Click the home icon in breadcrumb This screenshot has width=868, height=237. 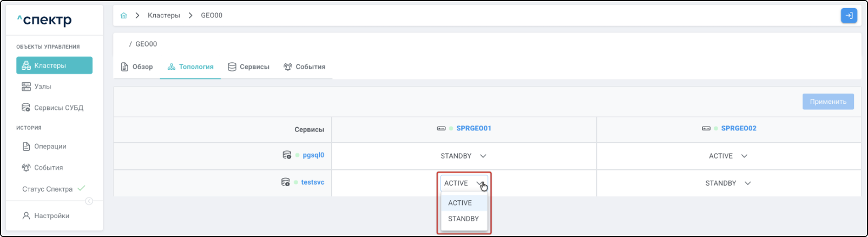[x=124, y=16]
